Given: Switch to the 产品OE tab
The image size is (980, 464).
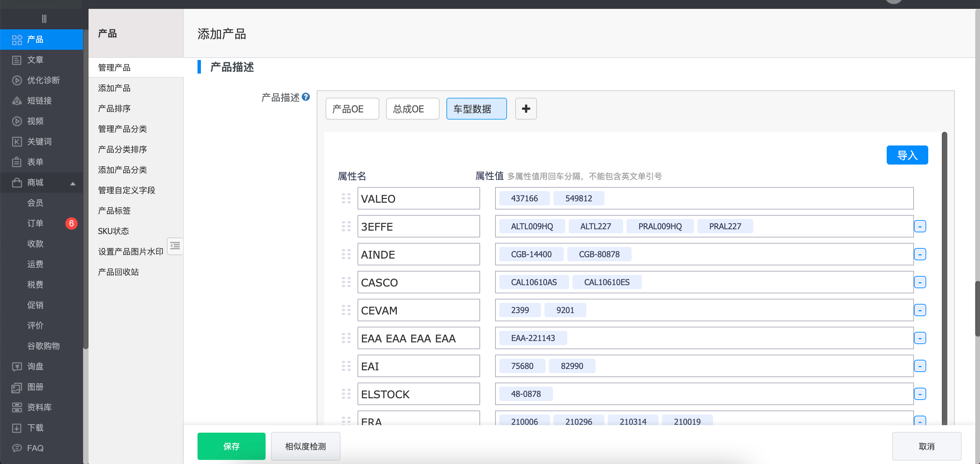Looking at the screenshot, I should click(352, 109).
